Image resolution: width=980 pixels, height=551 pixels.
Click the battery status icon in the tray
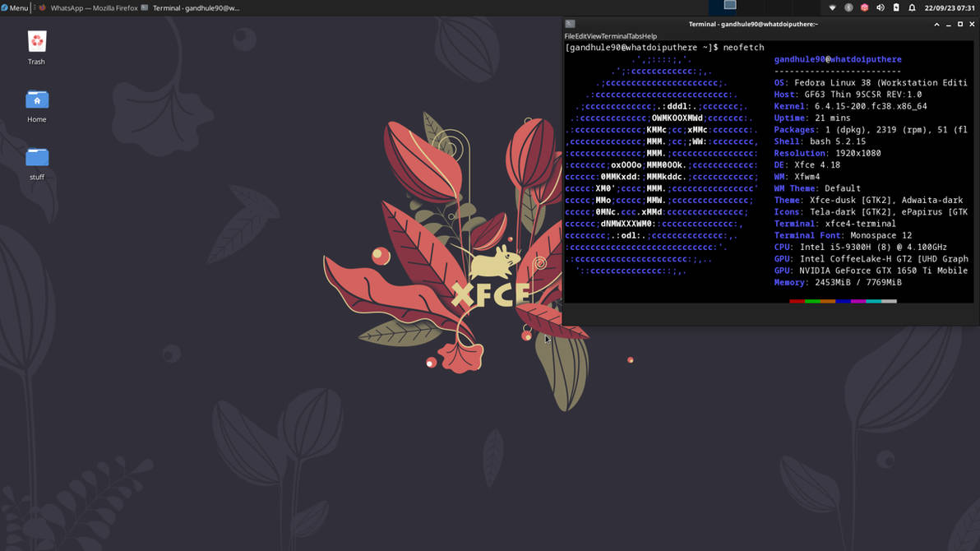coord(896,7)
